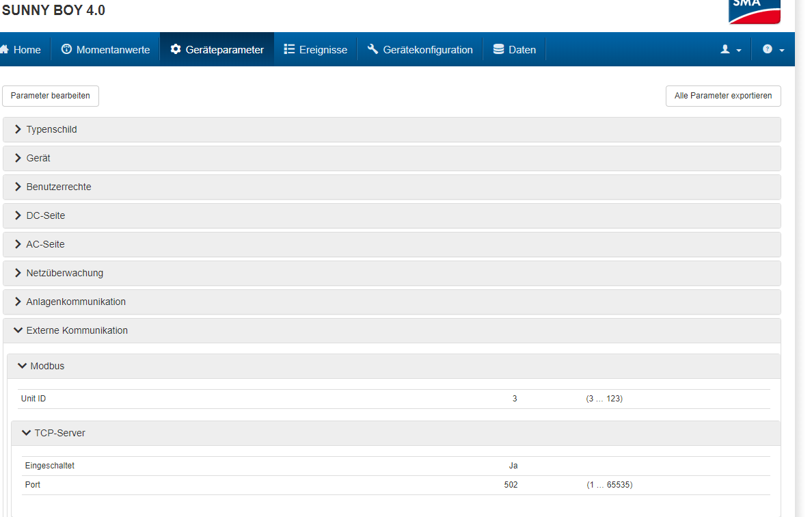
Task: Click the Eingeschaltet parameter label
Action: (x=50, y=466)
